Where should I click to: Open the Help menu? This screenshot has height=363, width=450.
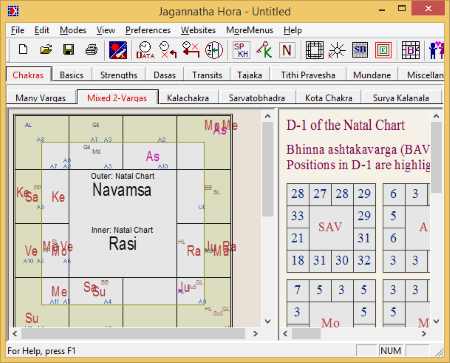293,30
